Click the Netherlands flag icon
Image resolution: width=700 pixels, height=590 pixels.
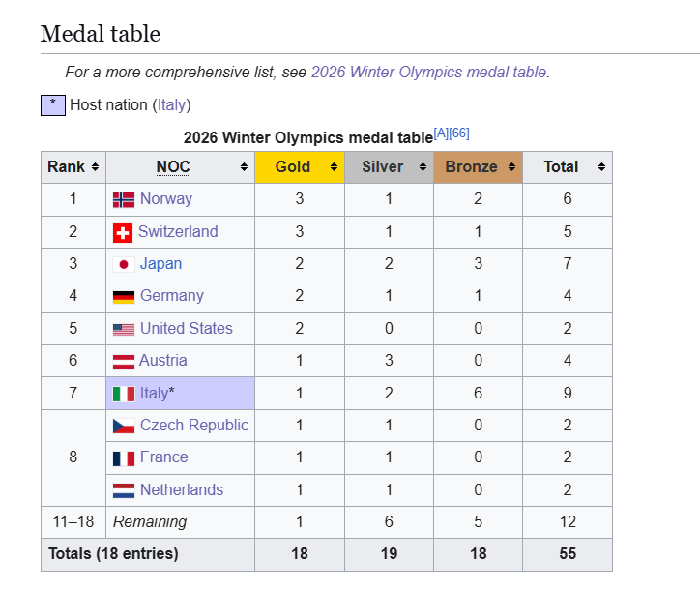coord(124,490)
